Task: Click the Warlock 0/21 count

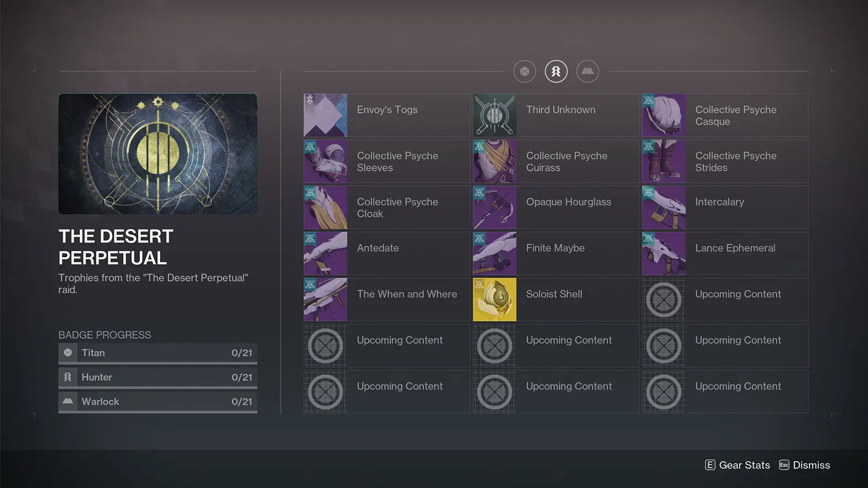Action: click(x=242, y=402)
